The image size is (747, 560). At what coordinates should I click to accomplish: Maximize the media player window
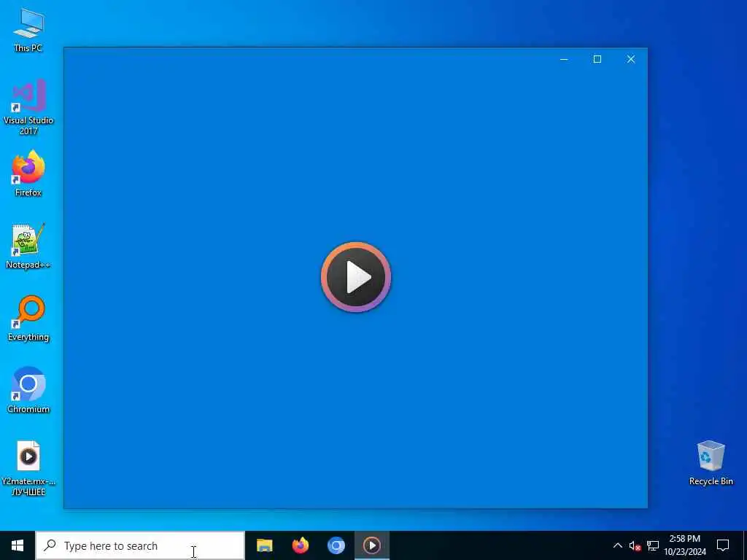(x=597, y=59)
